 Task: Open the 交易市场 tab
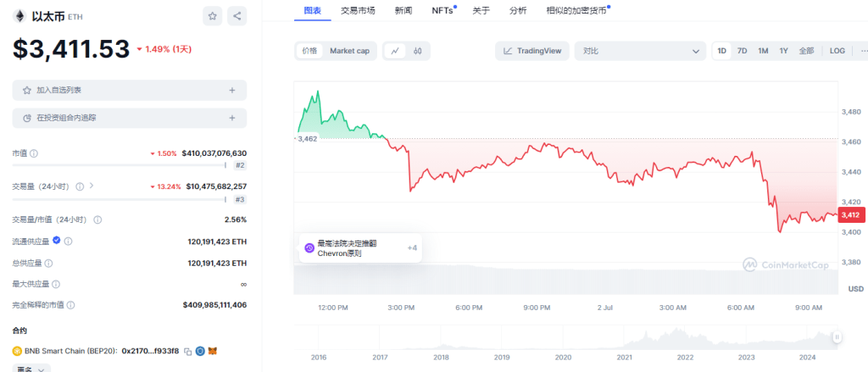358,10
